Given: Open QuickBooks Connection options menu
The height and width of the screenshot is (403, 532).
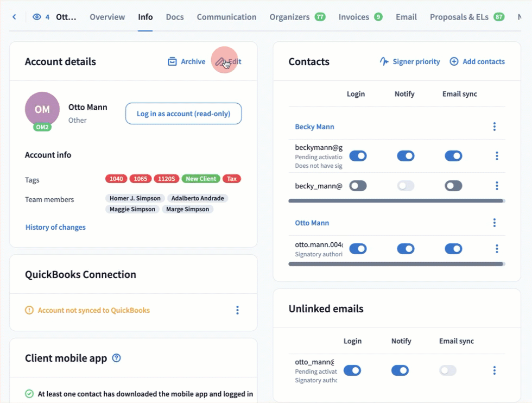Looking at the screenshot, I should click(x=237, y=311).
